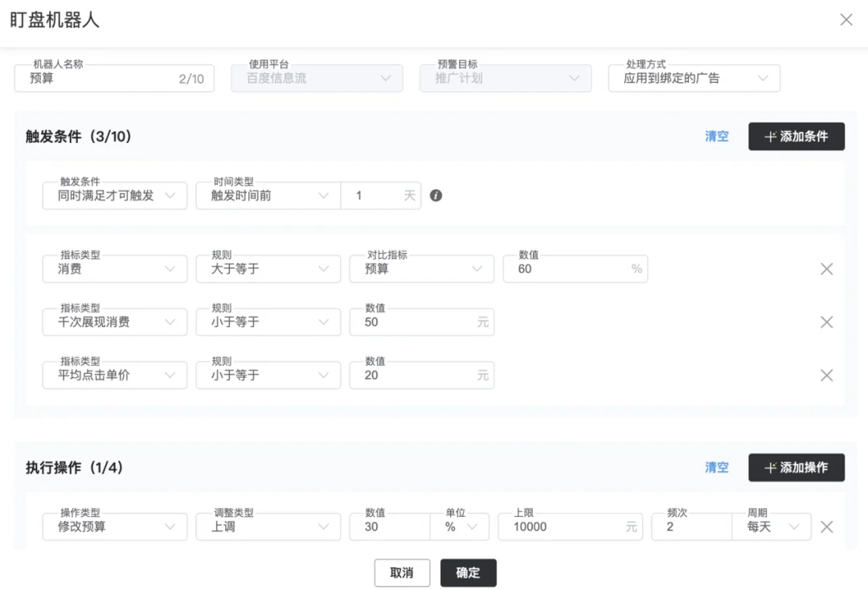Clear all conditions via 触发条件 清空
Viewport: 868px width, 590px height.
click(716, 136)
